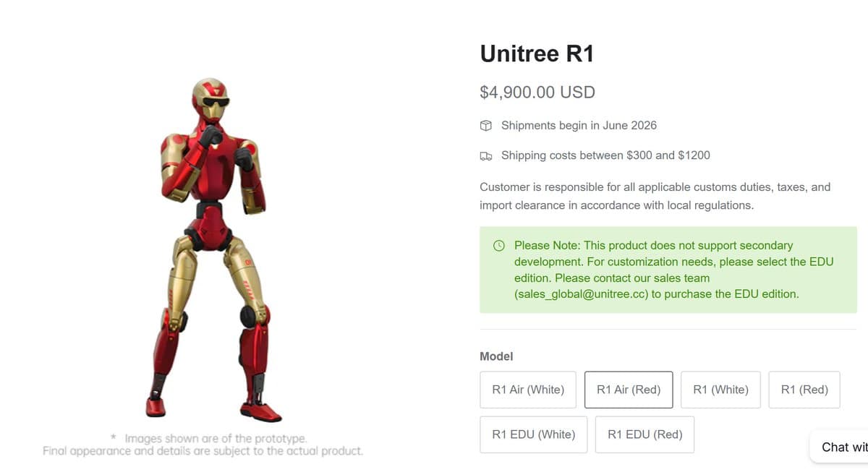Pick the R1 EDU (White) edition
This screenshot has width=868, height=472.
(534, 434)
